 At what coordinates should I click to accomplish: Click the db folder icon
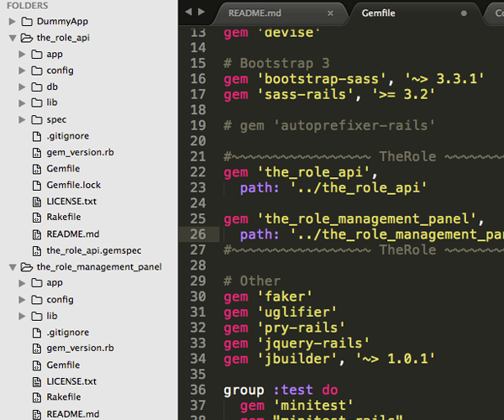point(37,87)
